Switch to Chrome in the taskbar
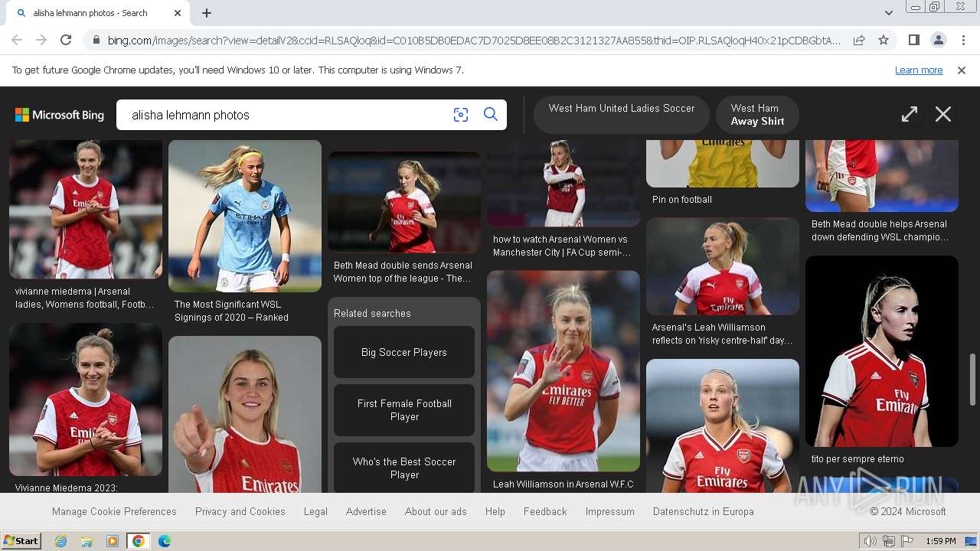Image resolution: width=980 pixels, height=551 pixels. [139, 541]
